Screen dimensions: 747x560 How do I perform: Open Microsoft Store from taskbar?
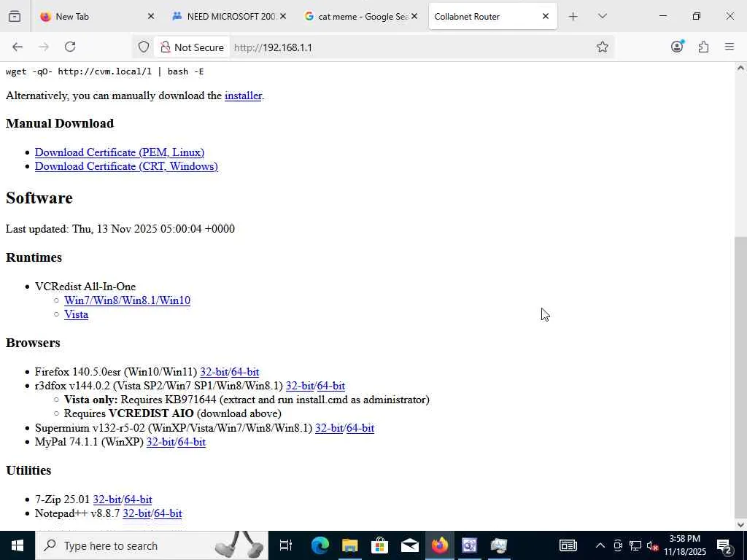(x=379, y=545)
